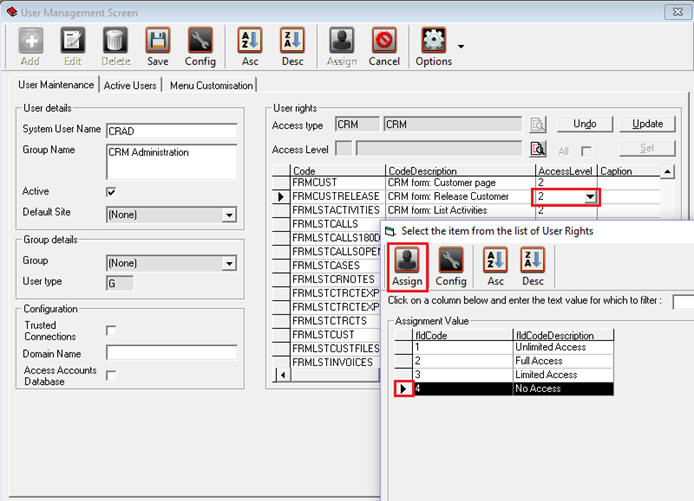Click the CodeDescription column header
The width and height of the screenshot is (694, 501).
460,170
